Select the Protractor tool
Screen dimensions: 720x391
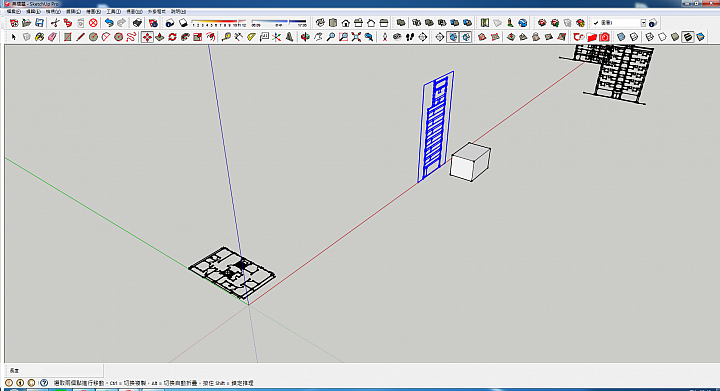(251, 37)
